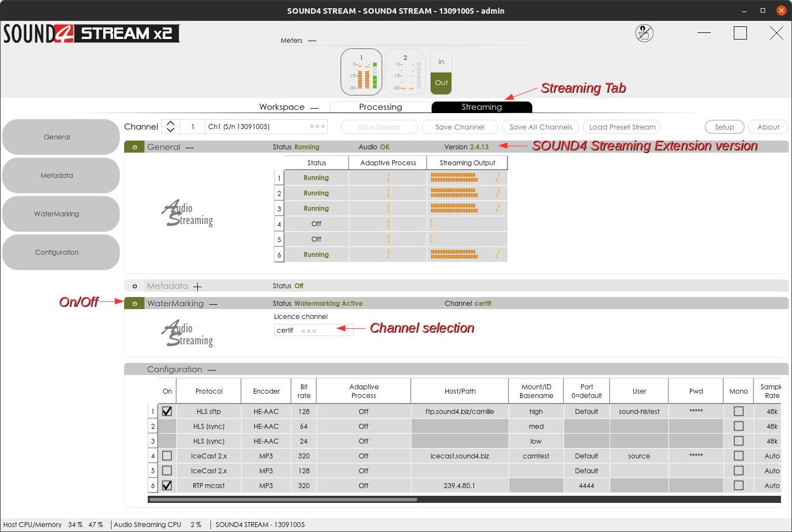792x532 pixels.
Task: Select the Configuration sidebar item
Action: pyautogui.click(x=61, y=253)
